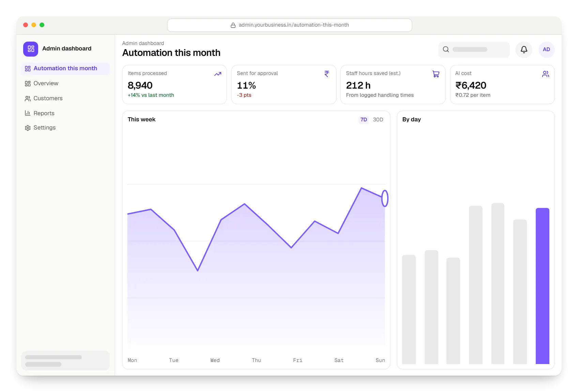Click the Settings gear icon
The image size is (578, 392).
click(x=28, y=128)
